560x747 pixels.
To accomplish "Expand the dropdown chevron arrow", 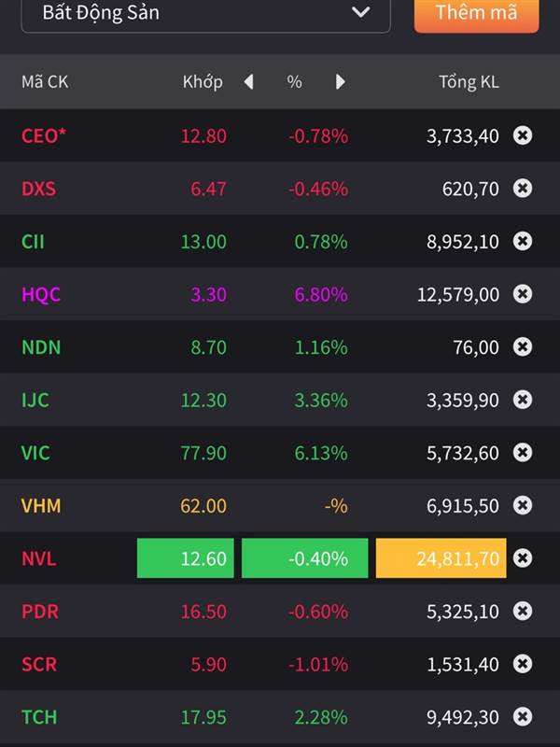I will [x=360, y=11].
